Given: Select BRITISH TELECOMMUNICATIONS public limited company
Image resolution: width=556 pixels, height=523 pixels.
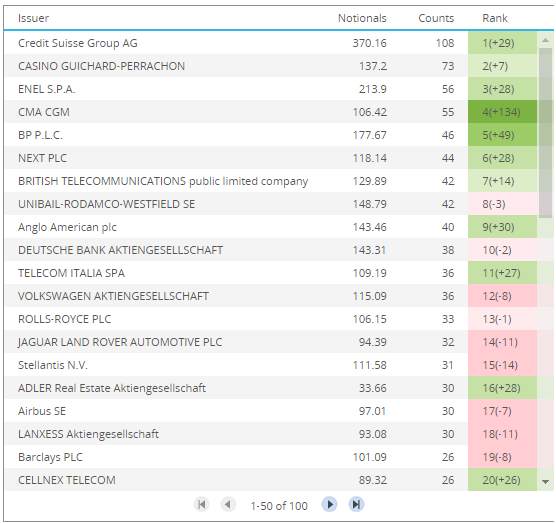Looking at the screenshot, I should pyautogui.click(x=163, y=181).
